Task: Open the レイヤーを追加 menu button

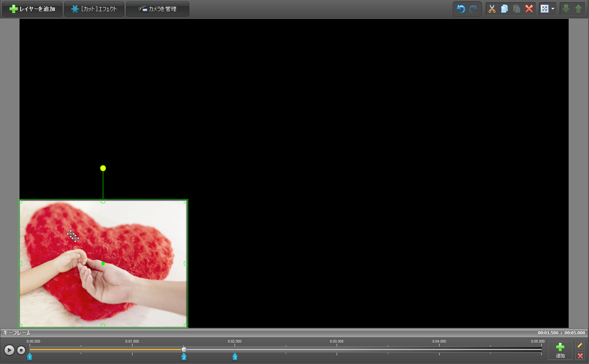Action: [32, 9]
